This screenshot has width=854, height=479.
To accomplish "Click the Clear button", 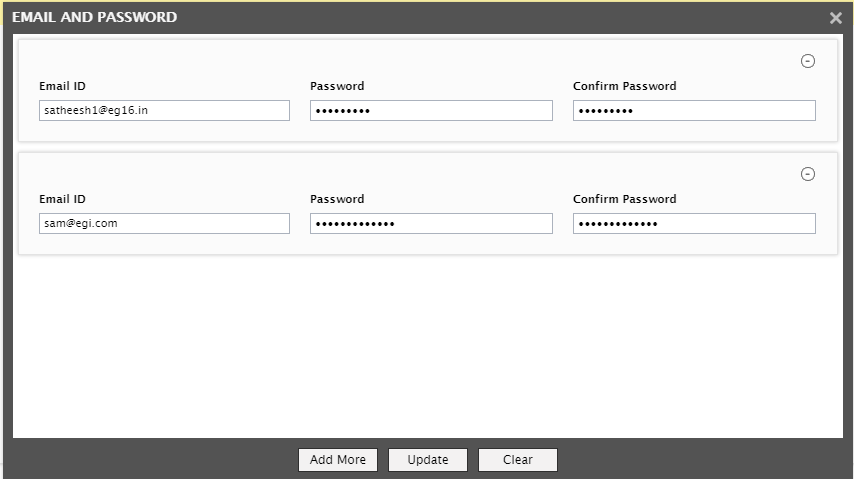I will click(517, 460).
